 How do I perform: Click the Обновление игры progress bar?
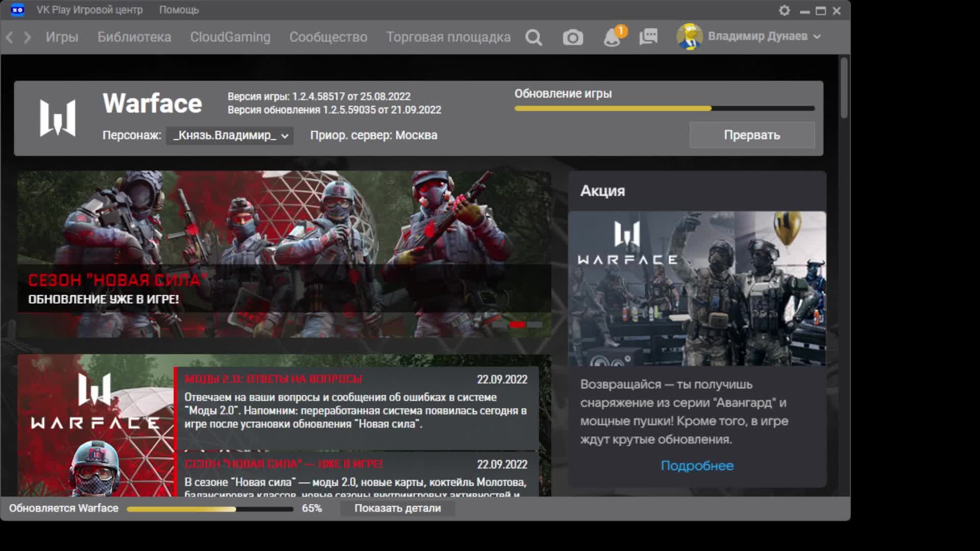point(665,108)
